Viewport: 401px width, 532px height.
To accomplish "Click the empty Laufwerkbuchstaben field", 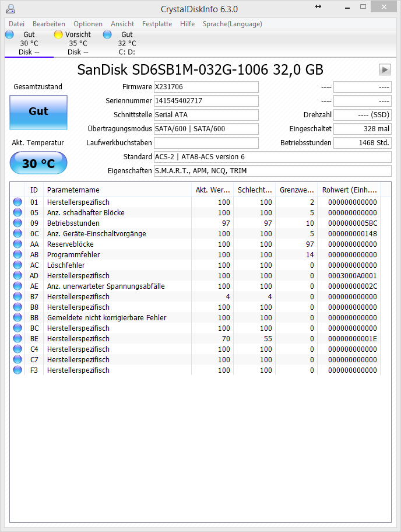I will (x=206, y=142).
